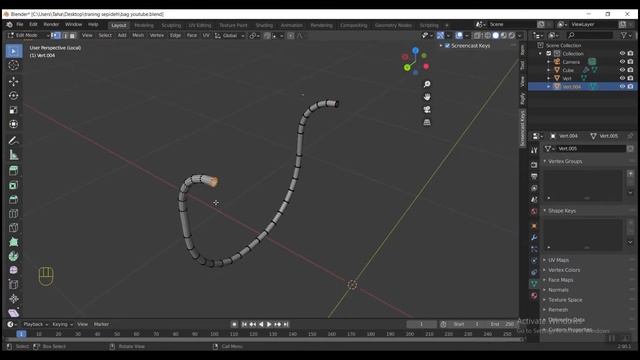640x360 pixels.
Task: Enable vertex select mode
Action: click(57, 36)
